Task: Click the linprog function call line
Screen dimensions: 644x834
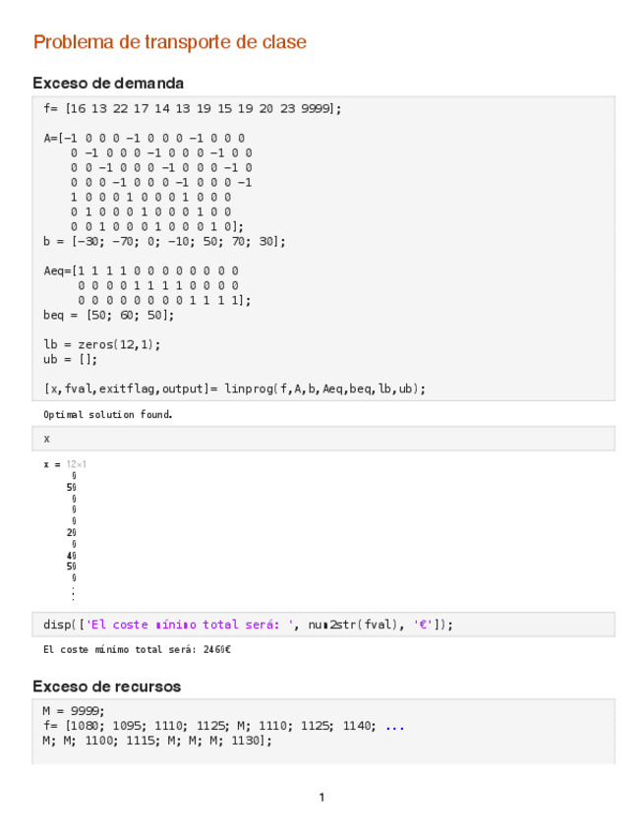Action: click(235, 388)
